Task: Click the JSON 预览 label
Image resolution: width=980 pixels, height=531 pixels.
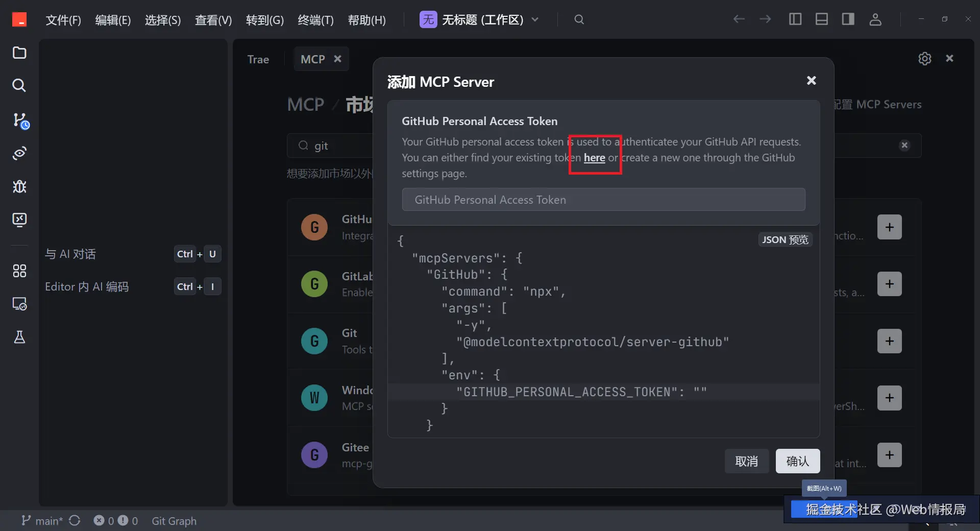Action: (785, 239)
